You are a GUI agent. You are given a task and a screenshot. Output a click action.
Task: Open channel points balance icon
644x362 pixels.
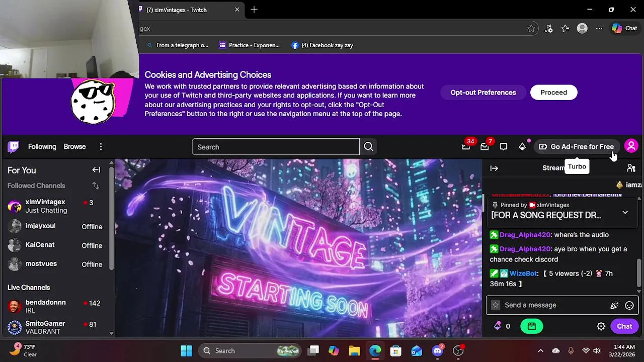[x=498, y=326]
